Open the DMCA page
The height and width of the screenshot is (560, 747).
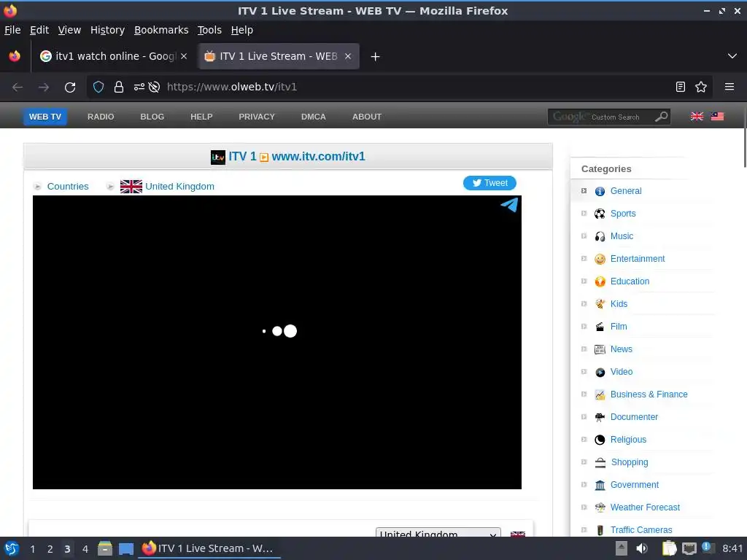tap(313, 117)
